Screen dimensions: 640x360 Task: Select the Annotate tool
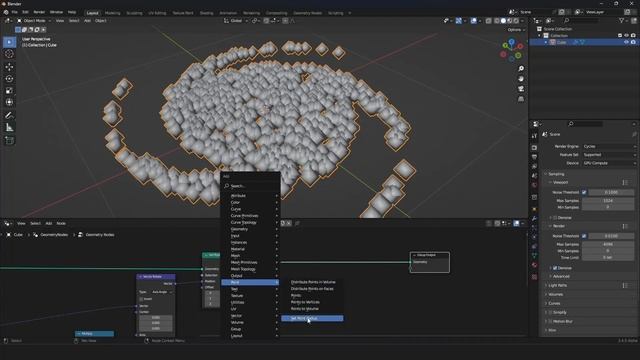pyautogui.click(x=9, y=116)
